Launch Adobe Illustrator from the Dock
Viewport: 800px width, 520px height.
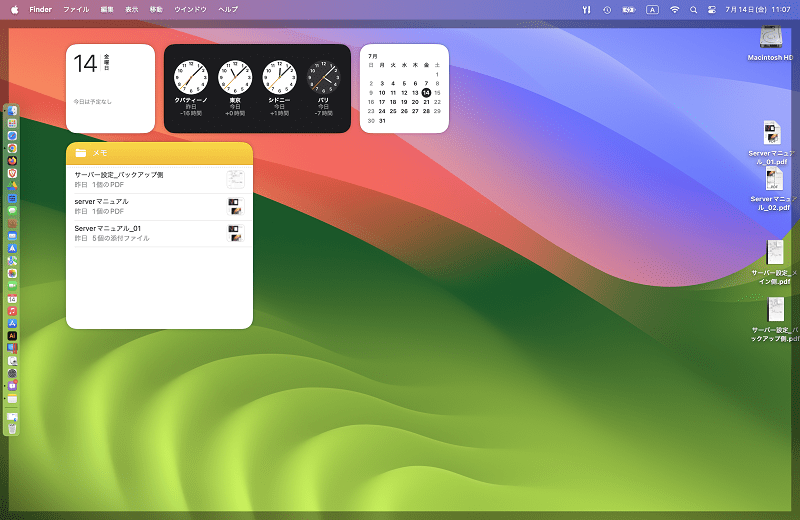pos(12,336)
